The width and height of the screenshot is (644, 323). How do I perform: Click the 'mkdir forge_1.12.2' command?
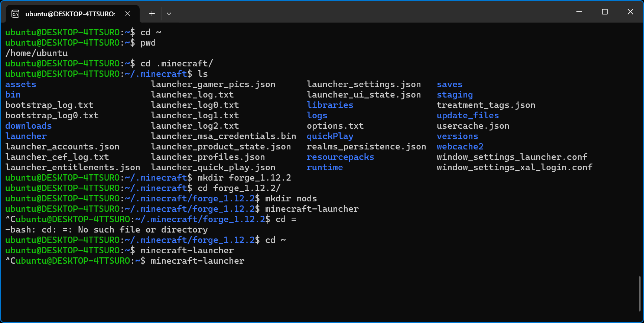pyautogui.click(x=244, y=178)
